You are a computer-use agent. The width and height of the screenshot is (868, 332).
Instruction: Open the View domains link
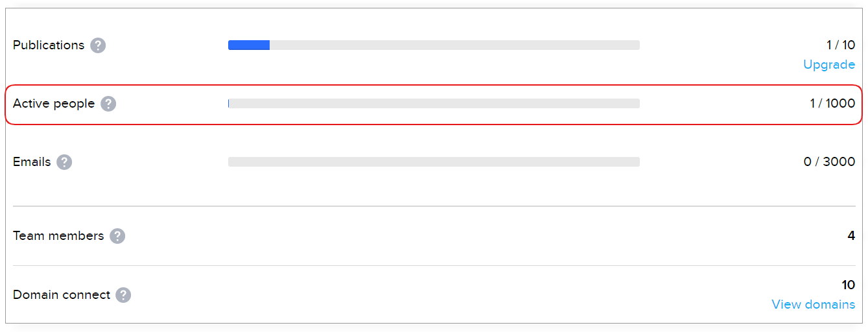pos(813,304)
